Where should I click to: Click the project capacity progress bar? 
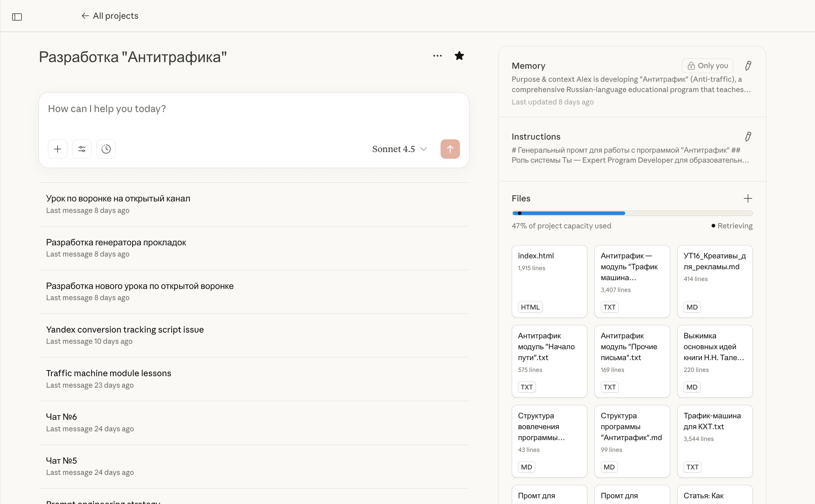[x=632, y=213]
